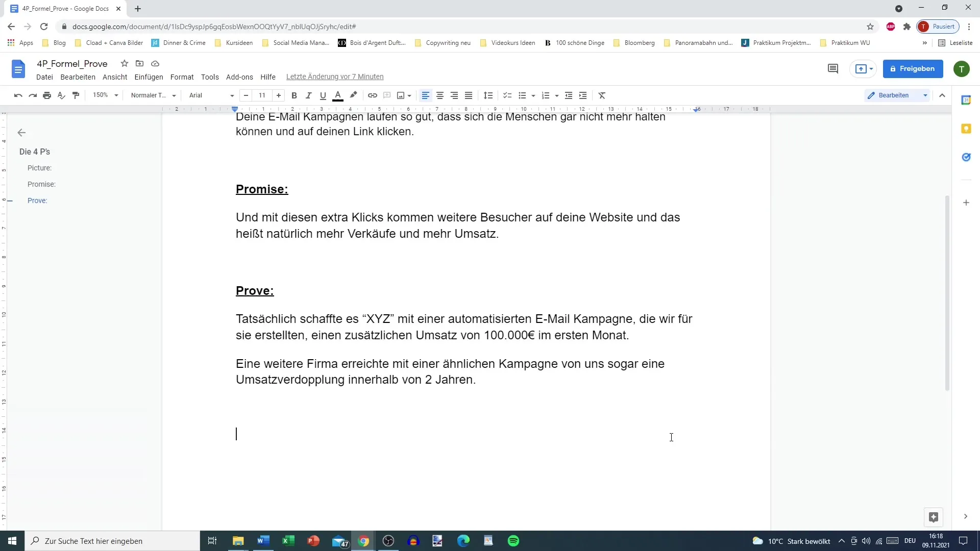Screen dimensions: 980x551
Task: Click the document vertical scrollbar
Action: tap(947, 293)
